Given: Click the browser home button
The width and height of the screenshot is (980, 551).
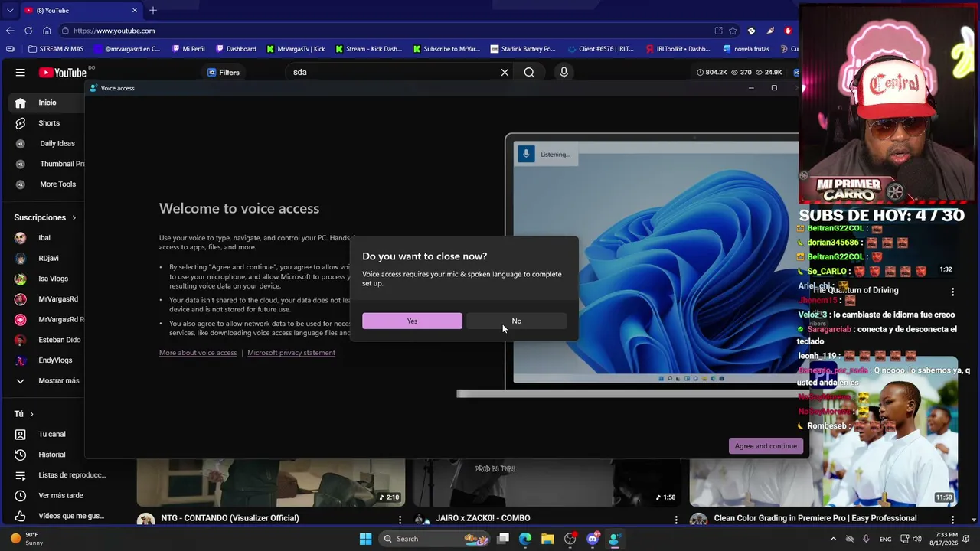Looking at the screenshot, I should click(47, 31).
